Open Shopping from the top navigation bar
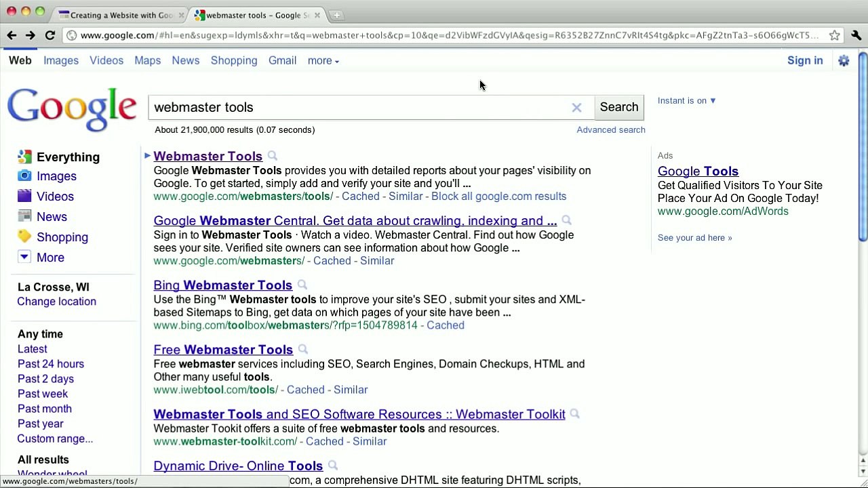The height and width of the screenshot is (488, 868). click(234, 61)
